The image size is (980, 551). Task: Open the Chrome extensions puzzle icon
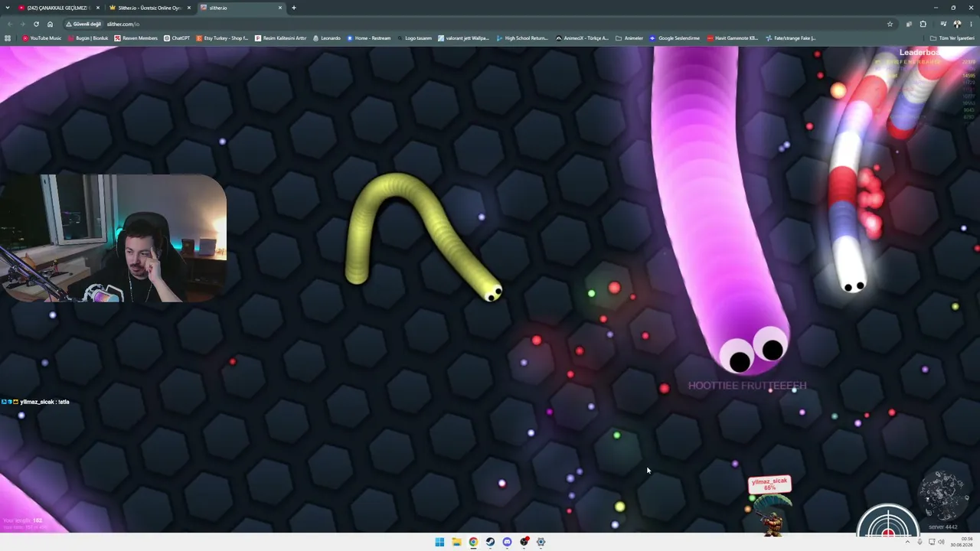pyautogui.click(x=923, y=24)
